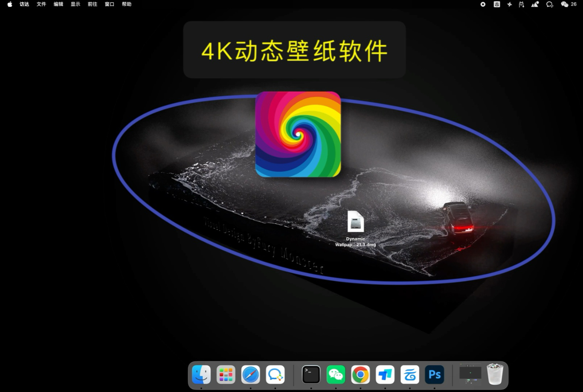Screen dimensions: 583x392
Task: Open the blue chat app in the Dock
Action: [x=275, y=374]
